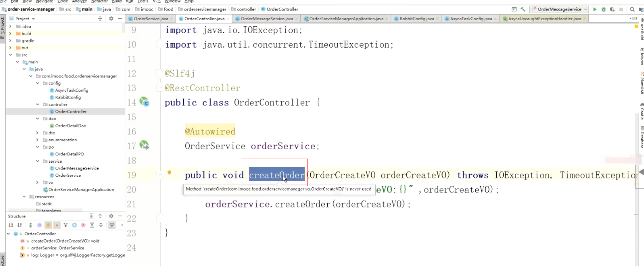
Task: Open Project panel settings gear
Action: tap(111, 19)
